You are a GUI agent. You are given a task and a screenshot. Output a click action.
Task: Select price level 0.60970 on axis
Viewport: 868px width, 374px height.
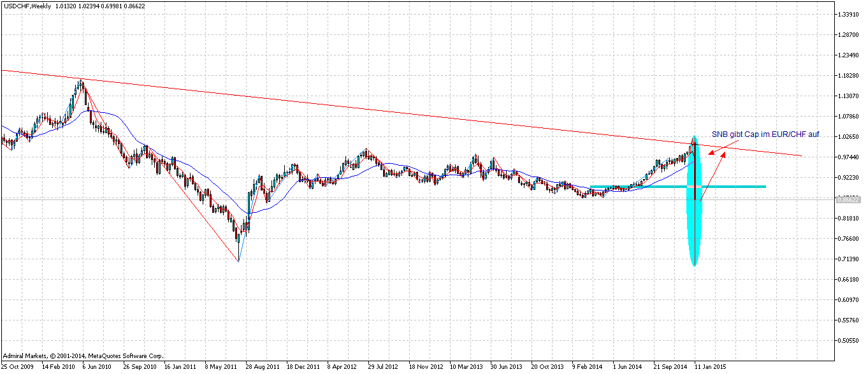(847, 299)
